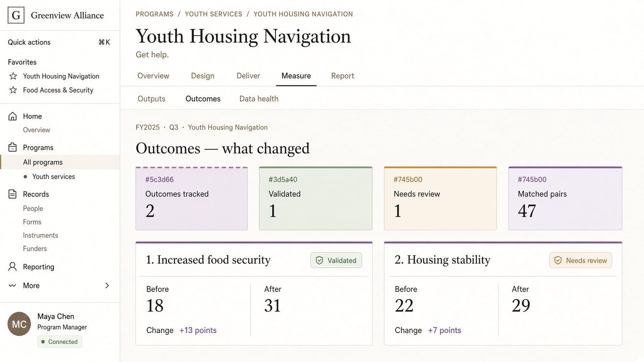Viewport: 644px width, 362px height.
Task: Click the MC user avatar
Action: (x=19, y=324)
